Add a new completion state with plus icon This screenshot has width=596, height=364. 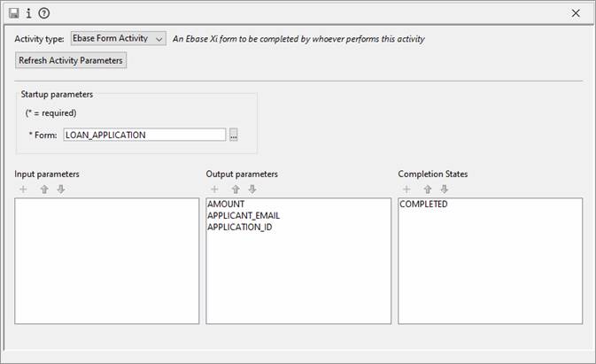point(406,190)
